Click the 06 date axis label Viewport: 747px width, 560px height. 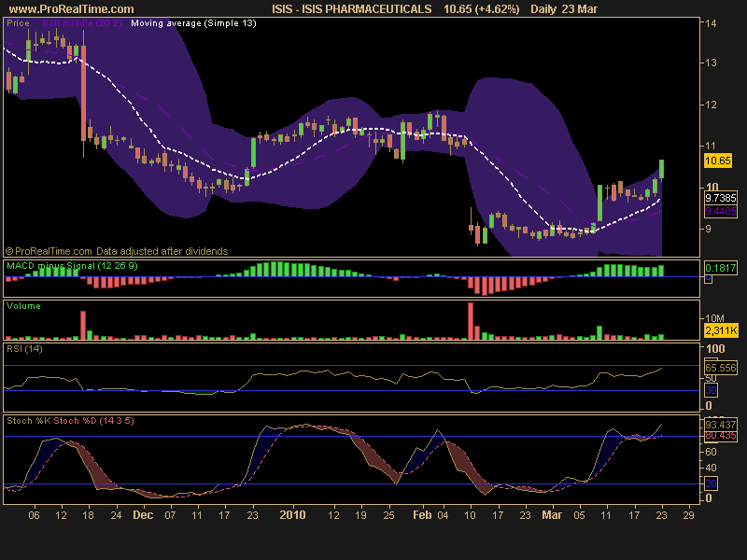click(x=34, y=515)
